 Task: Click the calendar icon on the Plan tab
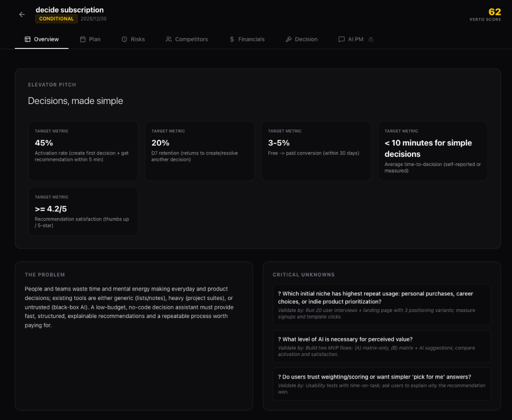[82, 39]
